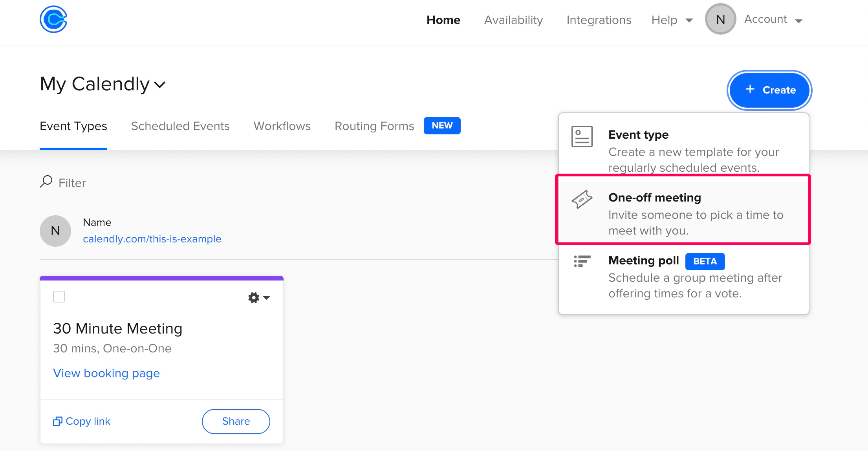Click the Event type template icon

pyautogui.click(x=582, y=136)
